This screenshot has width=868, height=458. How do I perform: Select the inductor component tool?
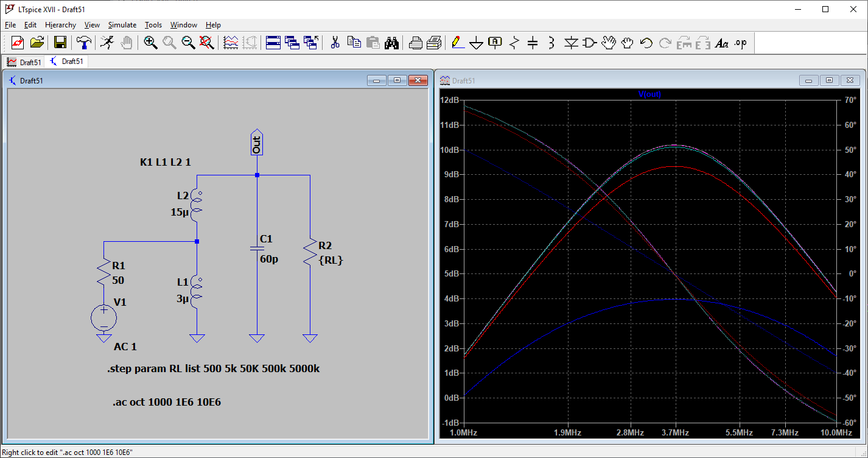[x=551, y=42]
